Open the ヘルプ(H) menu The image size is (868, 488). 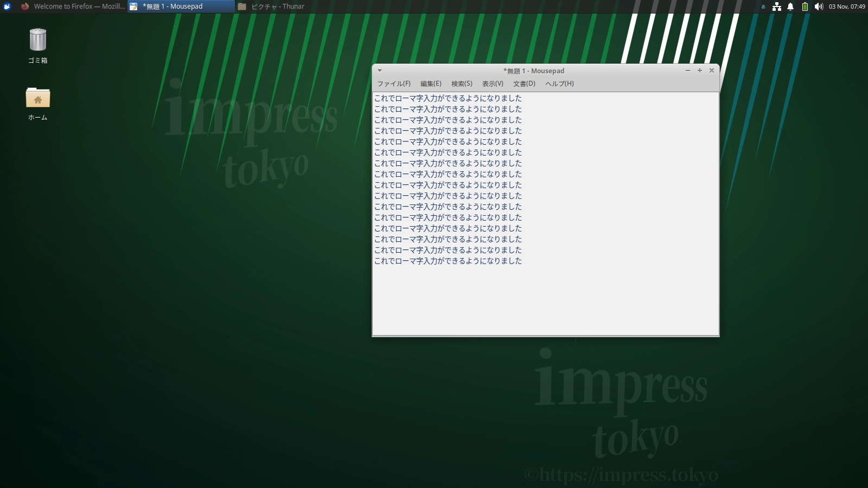point(559,84)
